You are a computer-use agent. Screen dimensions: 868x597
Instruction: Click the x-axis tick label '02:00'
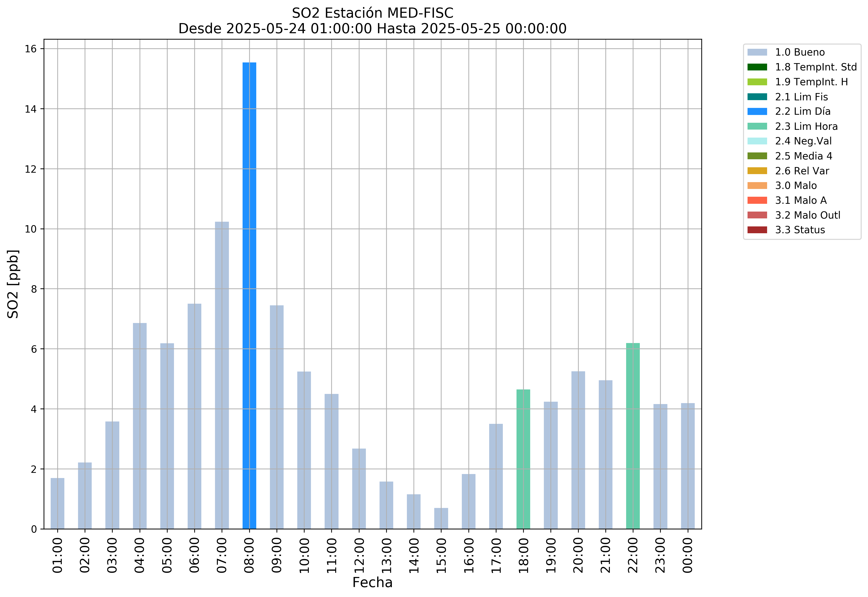pyautogui.click(x=85, y=555)
